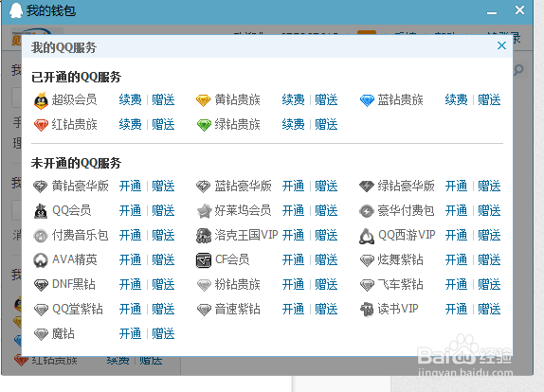Gift 蓝钻贵族 via 赠送 link
The height and width of the screenshot is (392, 544).
[489, 99]
